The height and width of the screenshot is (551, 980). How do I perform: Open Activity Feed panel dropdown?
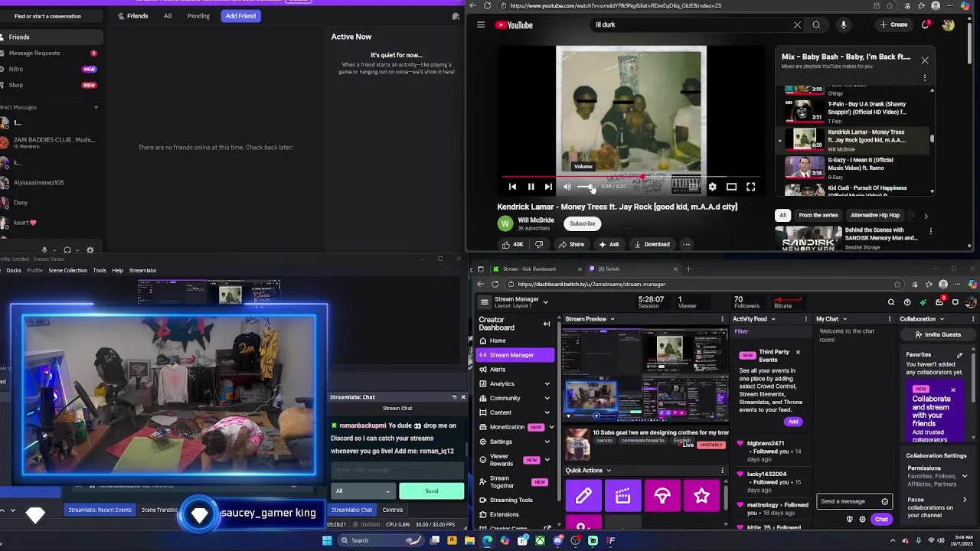pyautogui.click(x=773, y=319)
